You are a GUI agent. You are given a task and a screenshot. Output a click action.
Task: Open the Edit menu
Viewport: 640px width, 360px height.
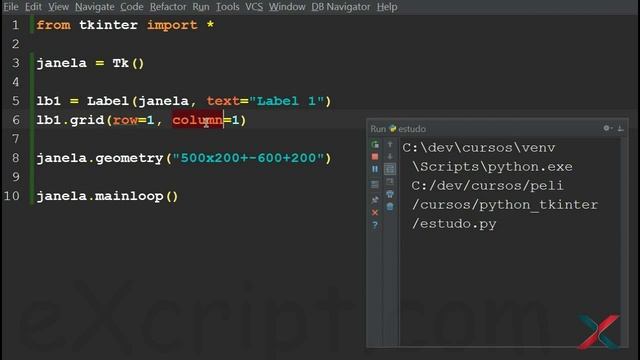pos(33,7)
